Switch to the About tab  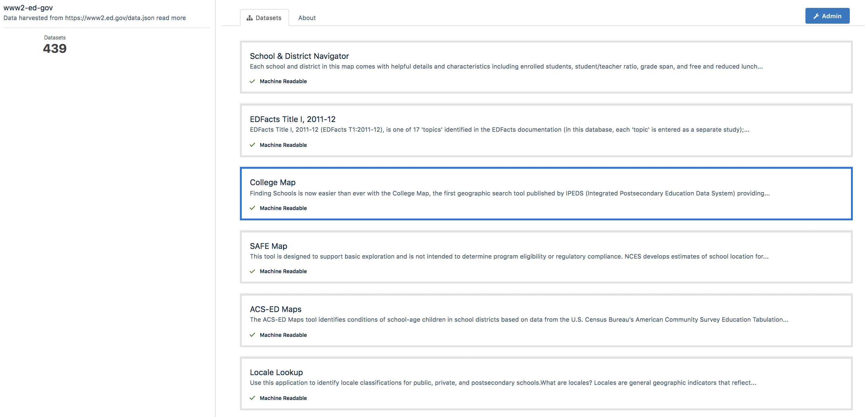coord(307,18)
